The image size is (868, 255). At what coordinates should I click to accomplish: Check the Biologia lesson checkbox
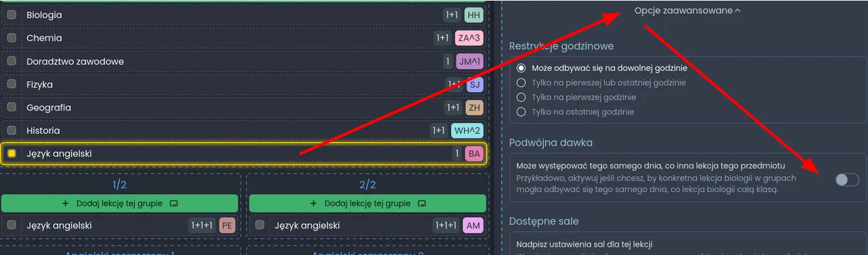(11, 15)
